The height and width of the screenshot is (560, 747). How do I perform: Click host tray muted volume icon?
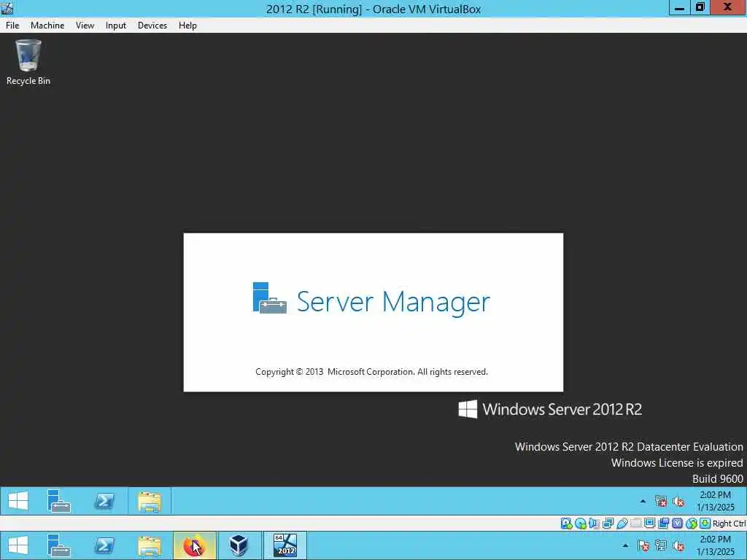tap(678, 545)
